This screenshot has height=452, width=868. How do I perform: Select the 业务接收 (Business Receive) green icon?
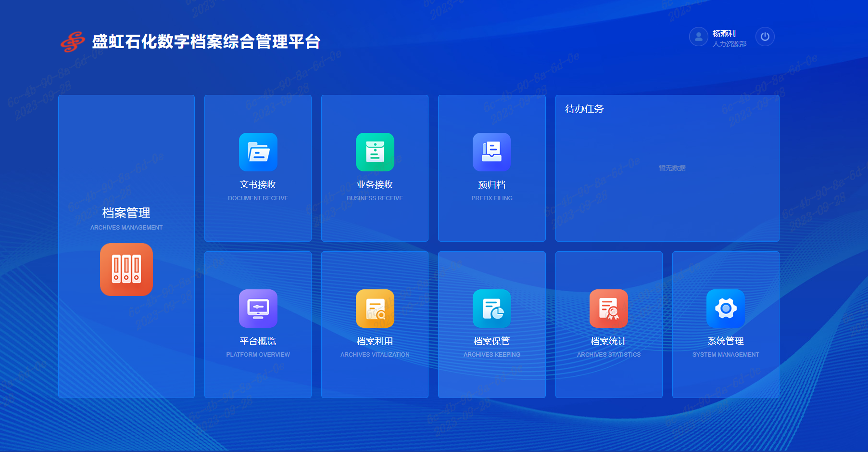375,152
